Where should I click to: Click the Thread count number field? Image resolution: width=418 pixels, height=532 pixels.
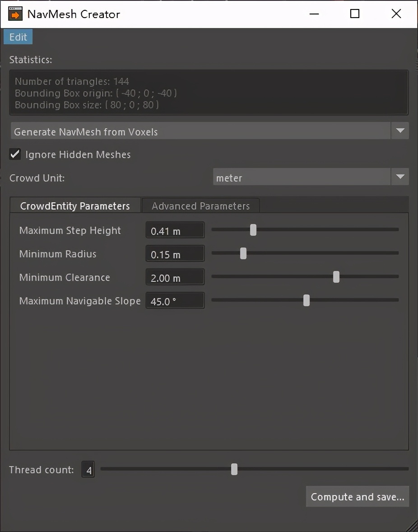88,471
